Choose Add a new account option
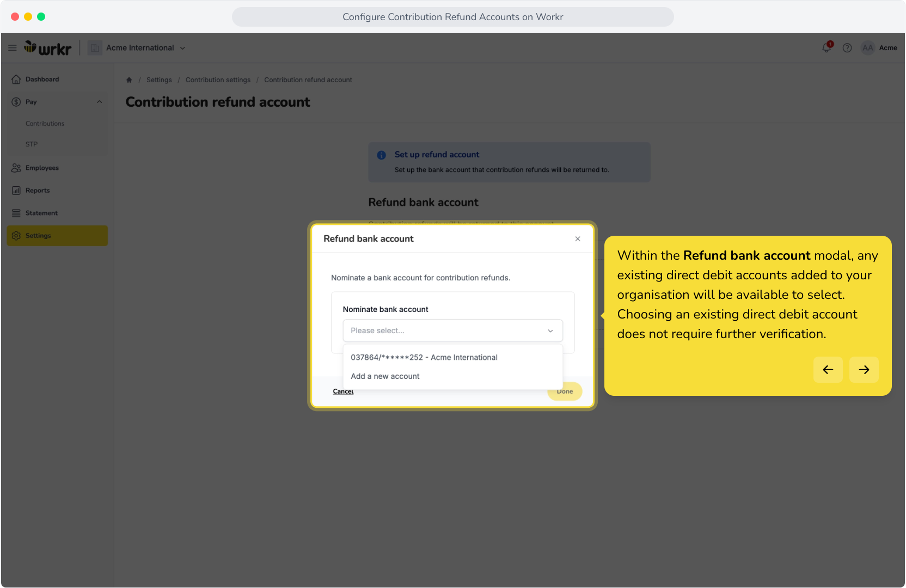The image size is (906, 588). [453, 376]
